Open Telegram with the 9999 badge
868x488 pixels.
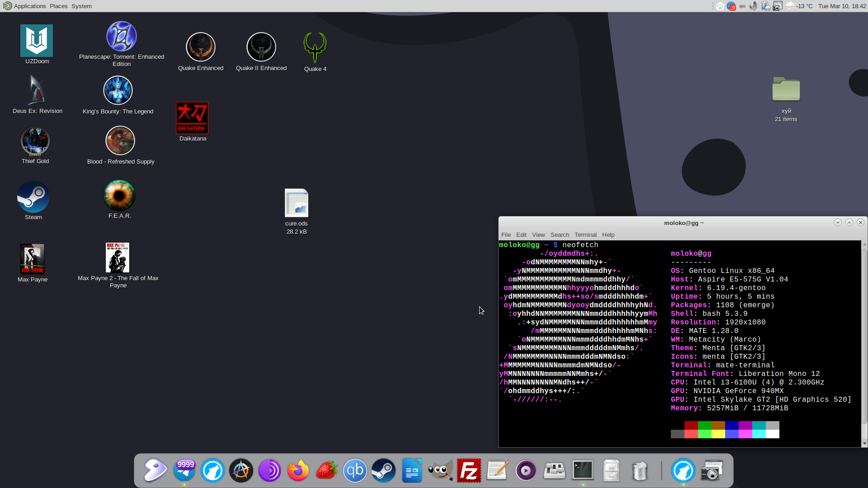click(x=184, y=471)
